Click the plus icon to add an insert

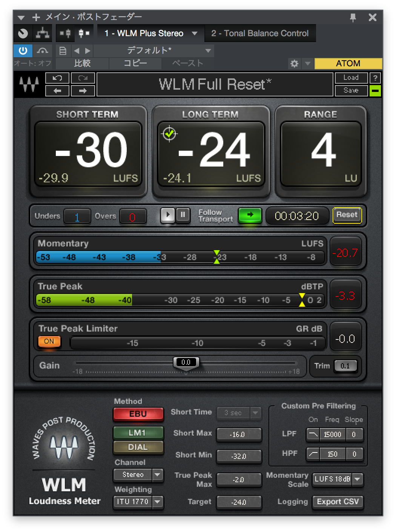click(x=36, y=17)
